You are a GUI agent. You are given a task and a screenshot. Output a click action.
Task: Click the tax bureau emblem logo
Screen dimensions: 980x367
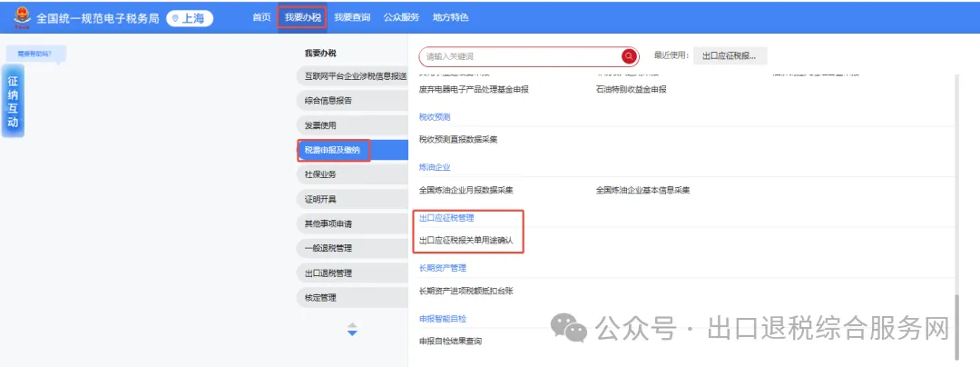click(22, 17)
